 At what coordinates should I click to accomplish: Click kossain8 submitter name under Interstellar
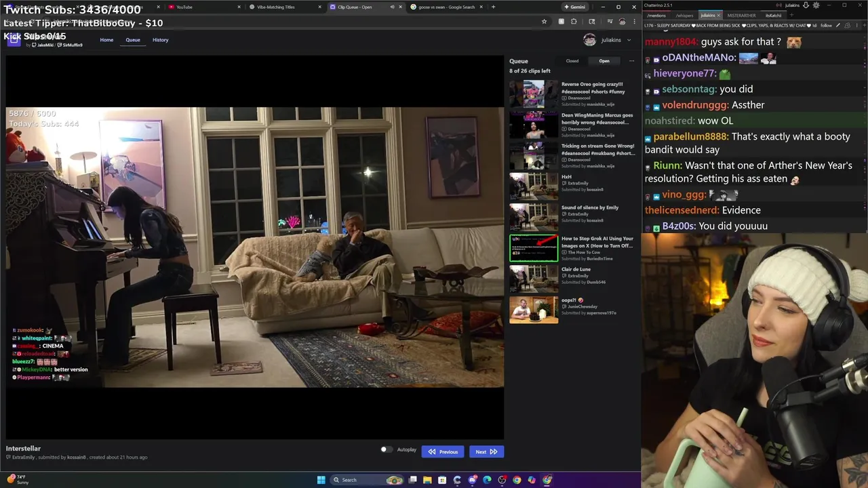coord(77,457)
